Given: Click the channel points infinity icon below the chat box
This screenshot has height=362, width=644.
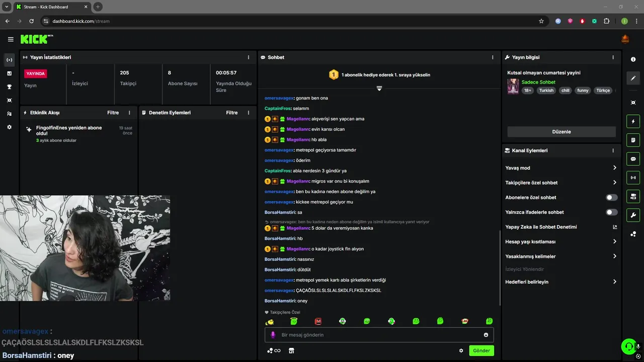Looking at the screenshot, I should 274,350.
